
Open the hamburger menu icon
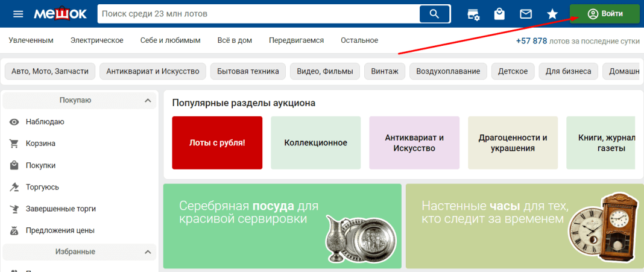[x=18, y=14]
